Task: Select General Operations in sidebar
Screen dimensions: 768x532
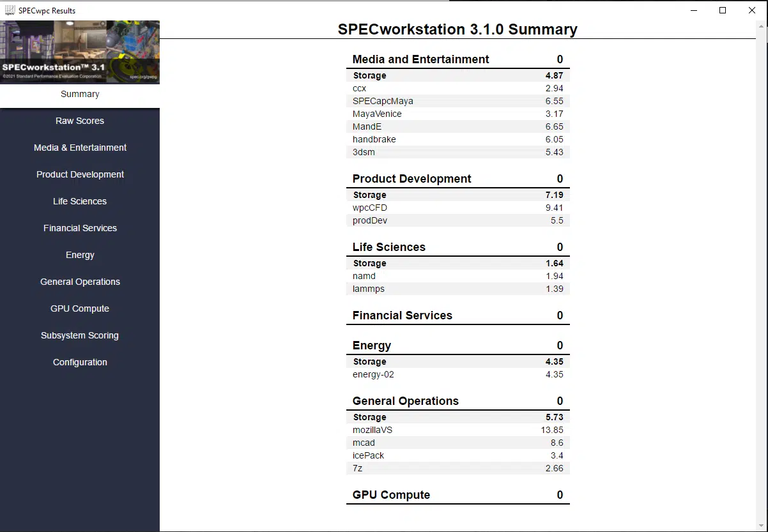Action: pos(80,282)
